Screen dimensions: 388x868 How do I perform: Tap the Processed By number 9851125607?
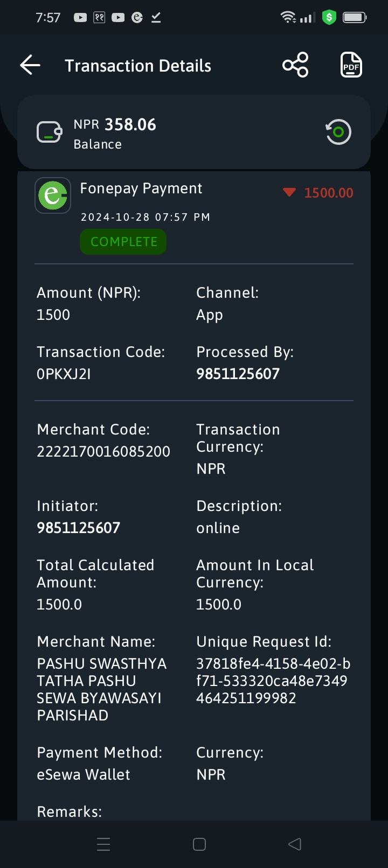coord(238,374)
